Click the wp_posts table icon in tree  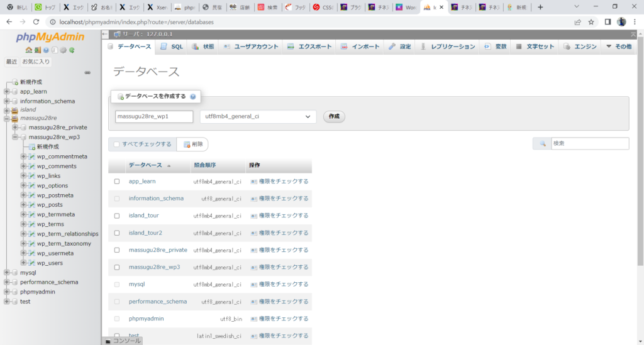[x=32, y=205]
